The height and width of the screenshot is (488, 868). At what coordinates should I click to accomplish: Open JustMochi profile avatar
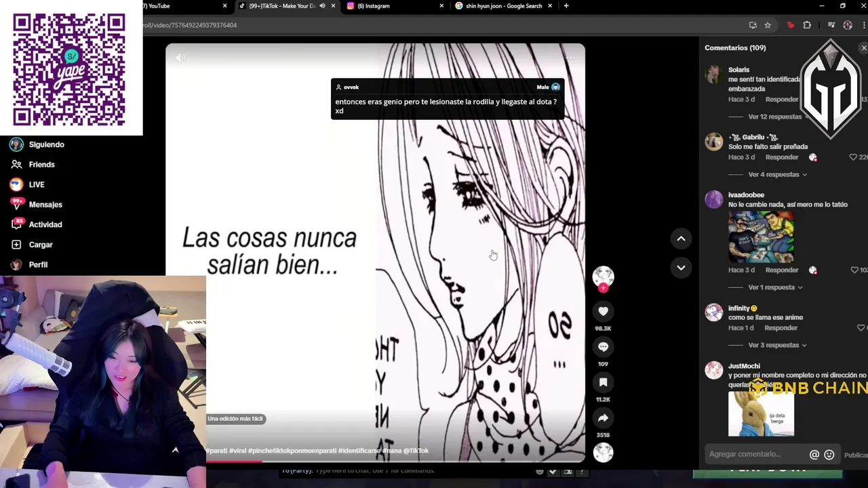coord(713,369)
